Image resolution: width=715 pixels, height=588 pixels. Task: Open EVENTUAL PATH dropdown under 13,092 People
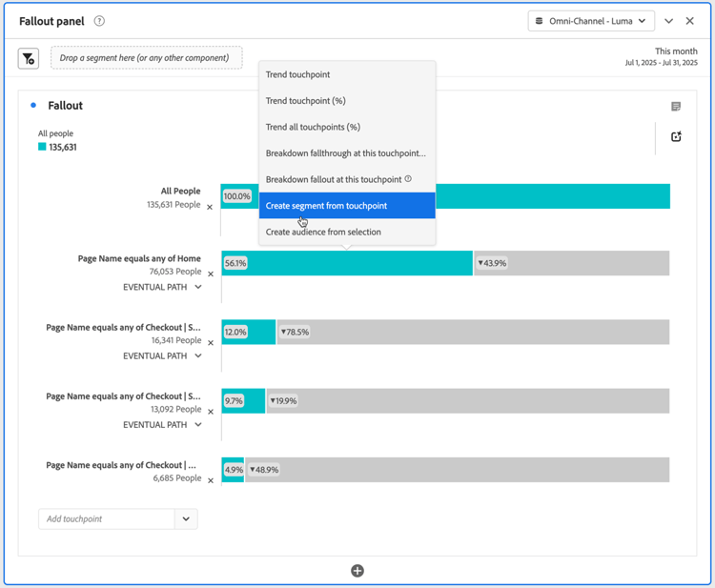coord(162,425)
